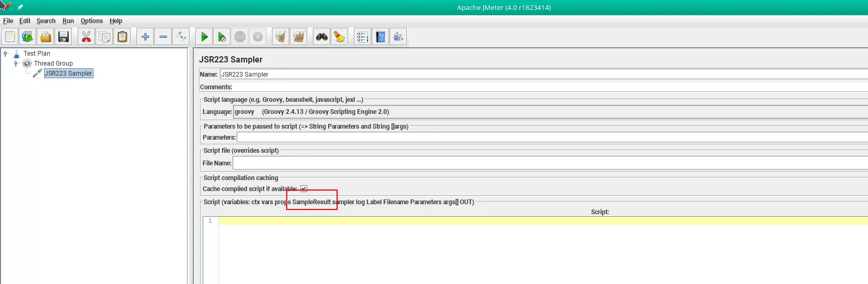868x284 pixels.
Task: Click the last toolbar icon after Help
Action: tap(399, 37)
